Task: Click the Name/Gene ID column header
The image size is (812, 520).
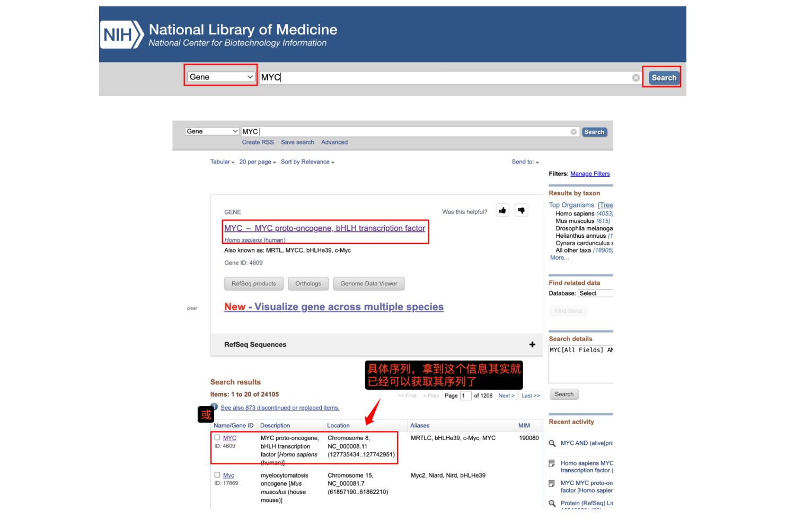Action: point(234,426)
